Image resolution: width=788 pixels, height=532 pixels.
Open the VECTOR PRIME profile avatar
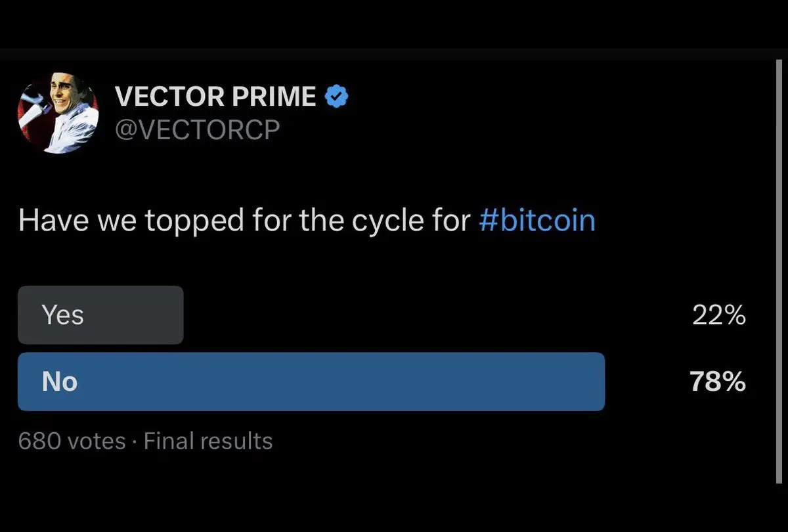coord(58,112)
